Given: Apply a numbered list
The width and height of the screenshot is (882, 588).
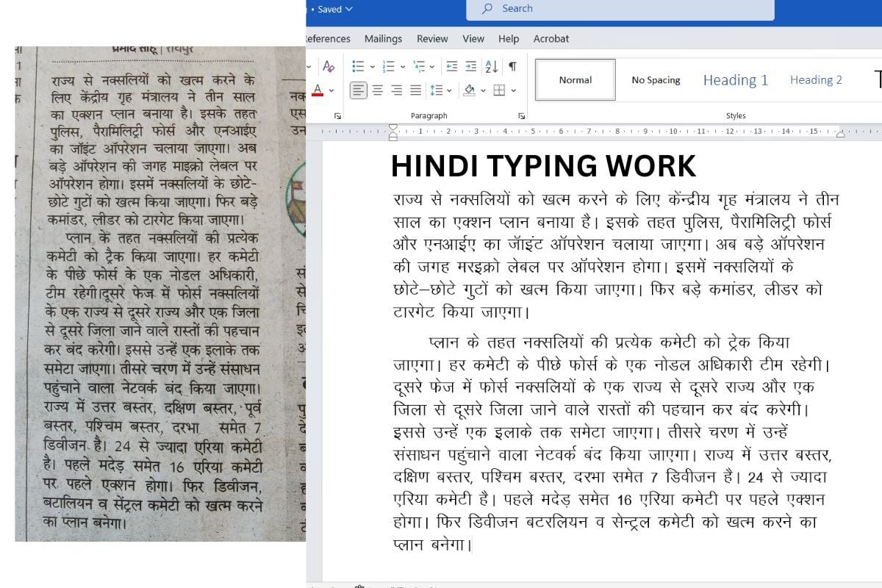Looking at the screenshot, I should [390, 66].
